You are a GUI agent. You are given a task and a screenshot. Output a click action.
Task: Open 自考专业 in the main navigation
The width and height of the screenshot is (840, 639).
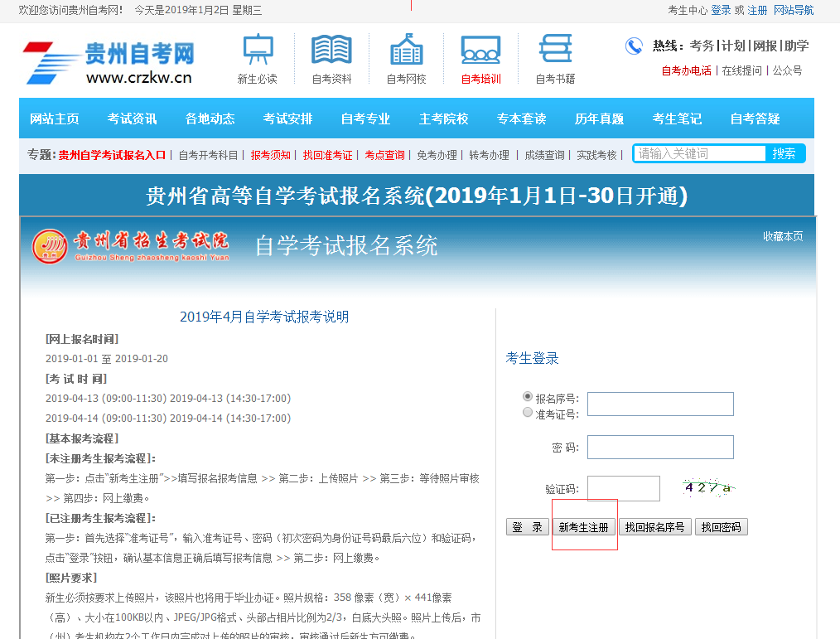click(x=365, y=119)
